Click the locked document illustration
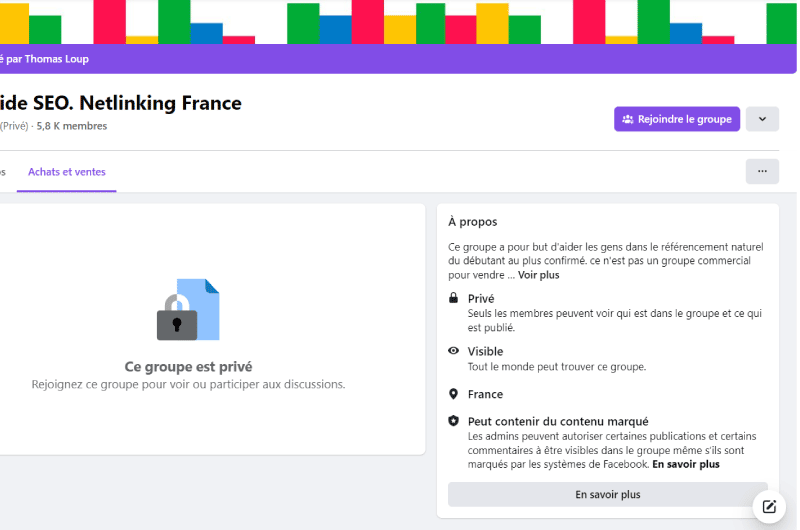Screen dimensions: 800x530 coord(188,310)
